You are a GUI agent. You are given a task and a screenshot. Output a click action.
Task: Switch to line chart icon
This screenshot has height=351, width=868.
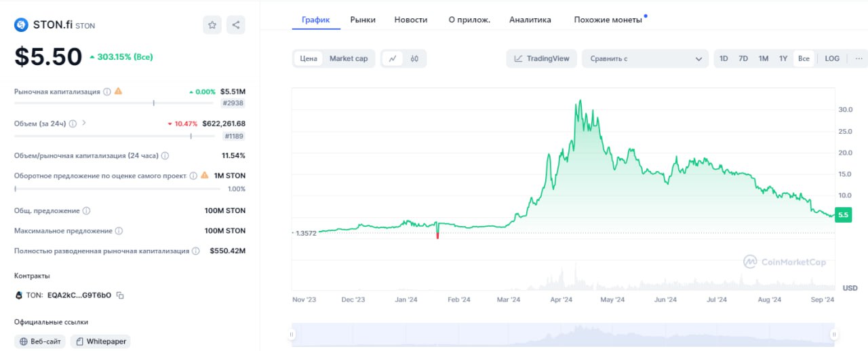pyautogui.click(x=393, y=58)
